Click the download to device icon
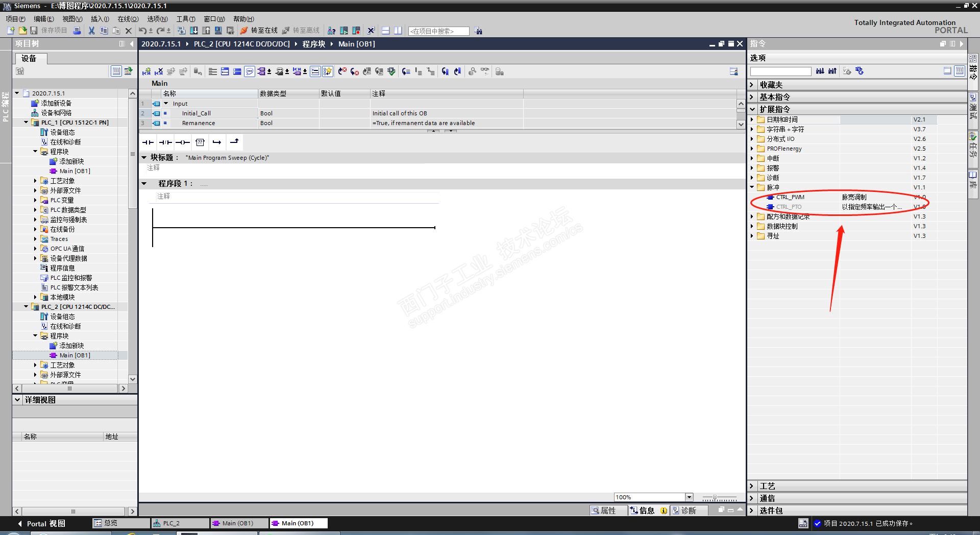980x535 pixels. pyautogui.click(x=194, y=31)
